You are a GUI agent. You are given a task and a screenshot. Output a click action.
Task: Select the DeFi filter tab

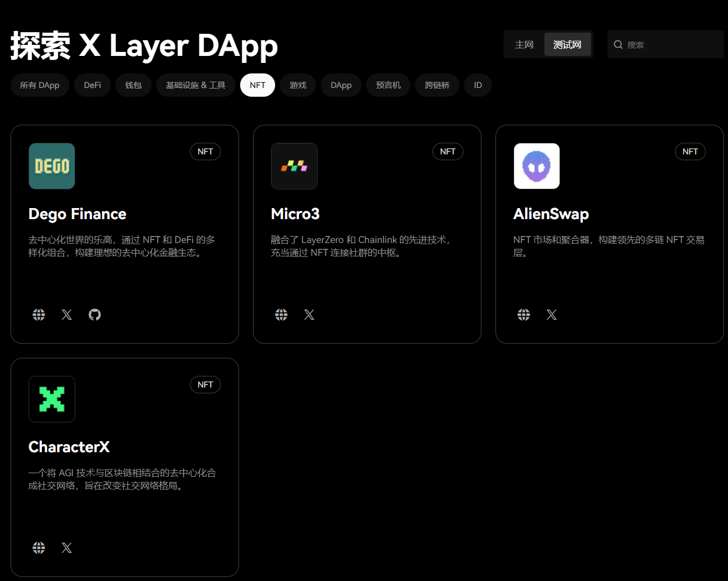pos(92,85)
